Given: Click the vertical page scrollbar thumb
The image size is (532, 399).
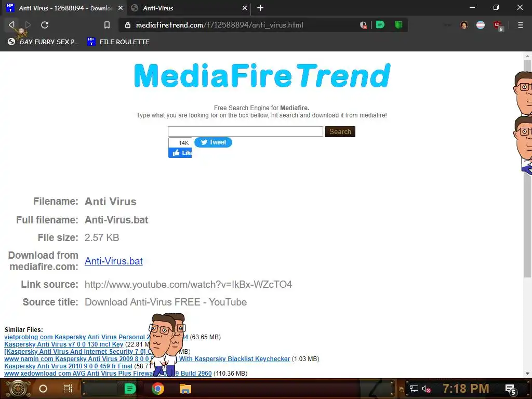Looking at the screenshot, I should 527,169.
